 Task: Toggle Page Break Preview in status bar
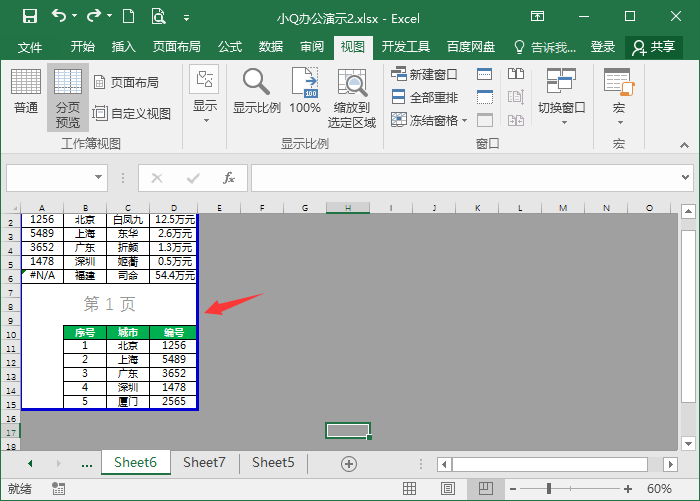486,488
